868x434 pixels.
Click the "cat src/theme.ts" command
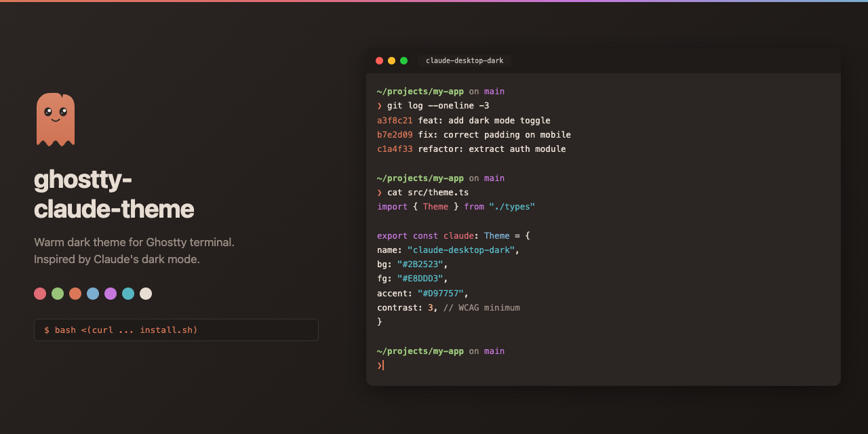[428, 193]
